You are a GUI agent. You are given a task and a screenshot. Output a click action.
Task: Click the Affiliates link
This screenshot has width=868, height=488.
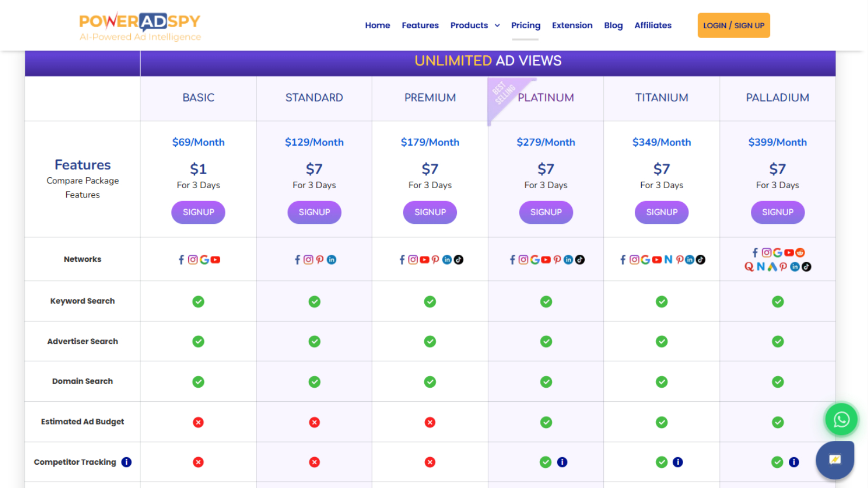tap(653, 25)
